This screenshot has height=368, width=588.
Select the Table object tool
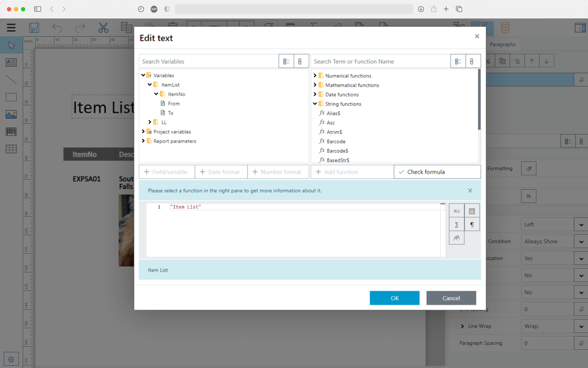click(11, 149)
